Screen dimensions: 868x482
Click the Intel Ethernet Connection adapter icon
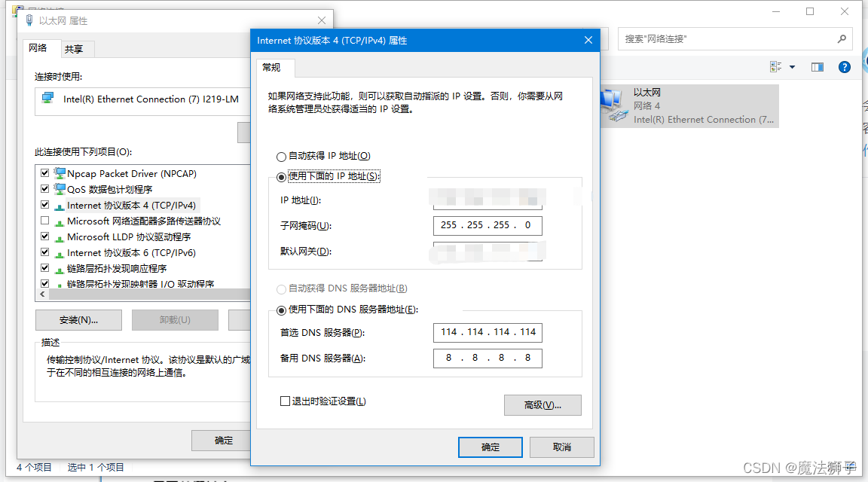pyautogui.click(x=46, y=99)
